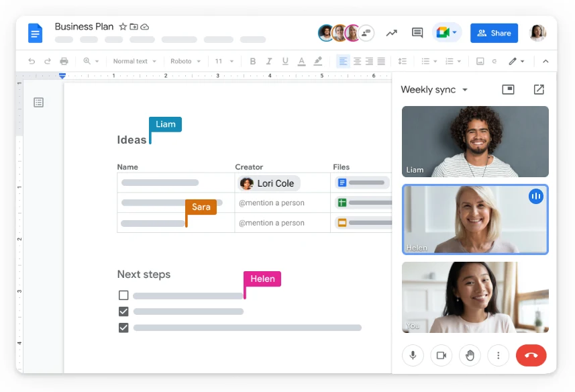Print the document

[x=64, y=61]
